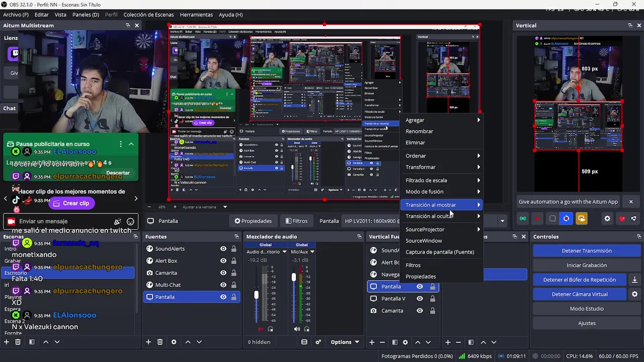
Task: Lock the Camarita source in Fuentes
Action: 234,273
